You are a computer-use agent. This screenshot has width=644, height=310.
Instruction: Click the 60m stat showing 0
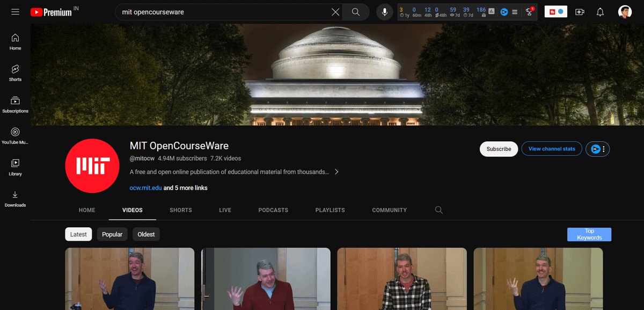tap(416, 12)
